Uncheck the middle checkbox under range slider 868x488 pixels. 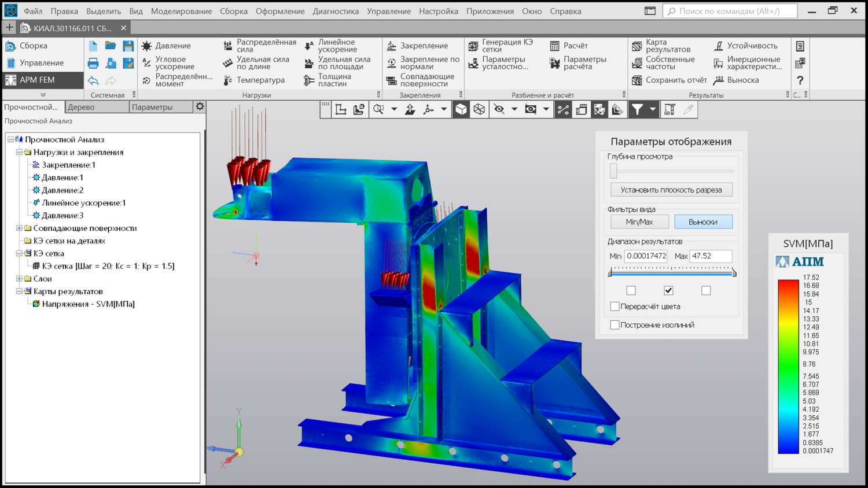pyautogui.click(x=668, y=290)
